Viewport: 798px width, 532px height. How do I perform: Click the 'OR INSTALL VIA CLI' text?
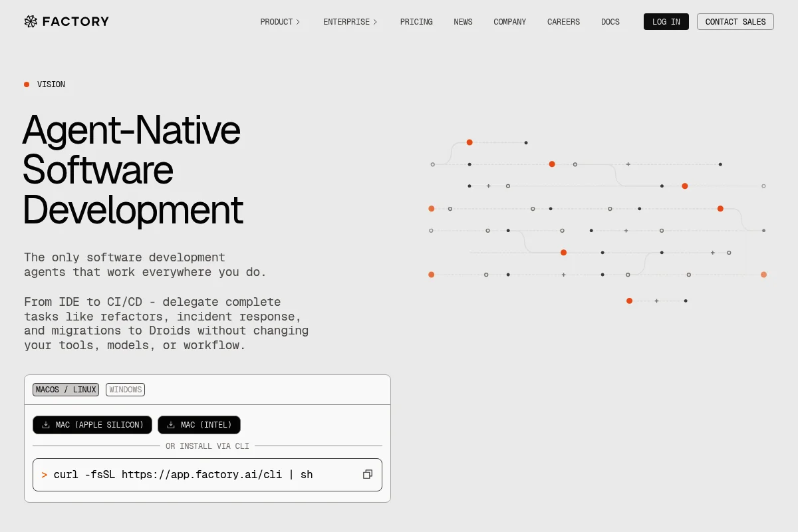pyautogui.click(x=207, y=446)
